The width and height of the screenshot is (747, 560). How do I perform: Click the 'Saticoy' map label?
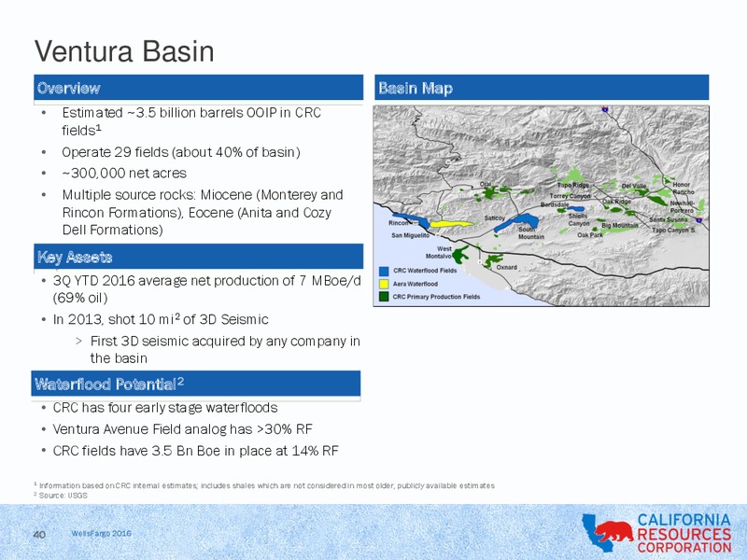point(495,218)
